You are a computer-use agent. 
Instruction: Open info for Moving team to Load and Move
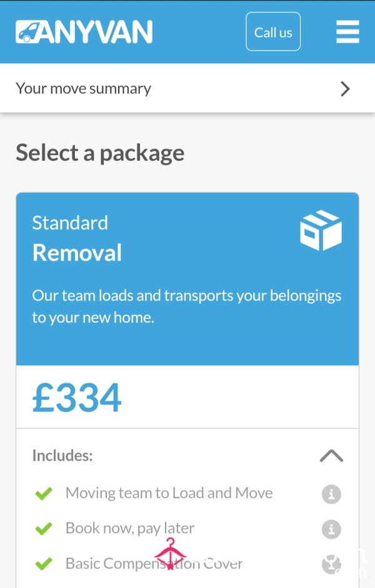pos(331,494)
